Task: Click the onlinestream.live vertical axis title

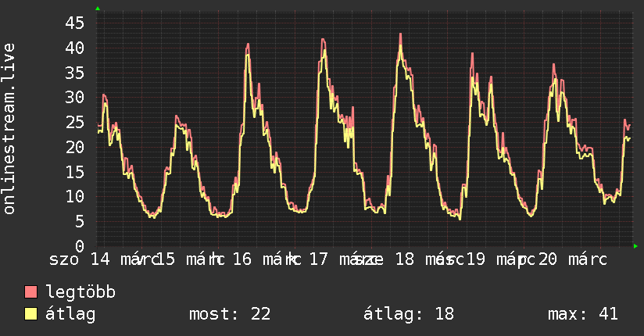Action: click(9, 129)
